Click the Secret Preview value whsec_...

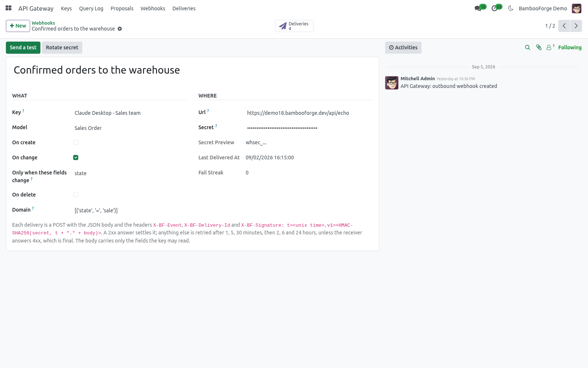[256, 142]
